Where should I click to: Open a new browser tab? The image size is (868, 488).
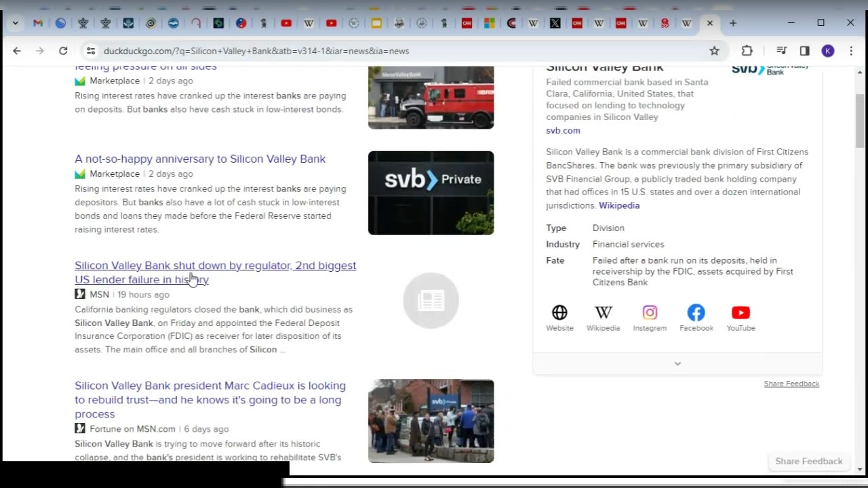coord(733,23)
